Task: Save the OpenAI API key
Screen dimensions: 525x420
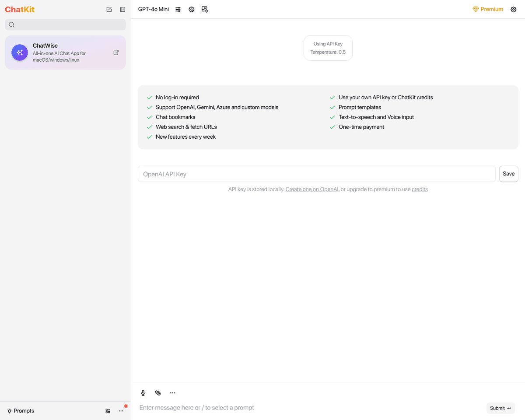Action: [508, 174]
